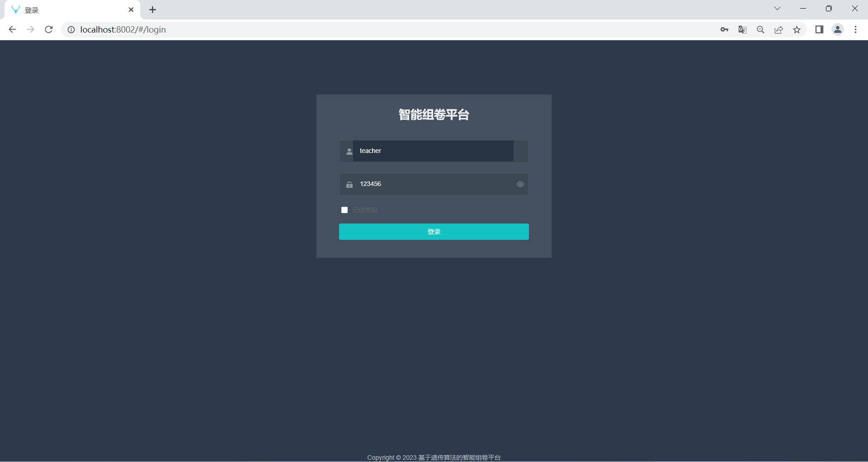Open the side panel icon
The width and height of the screenshot is (868, 462).
[x=820, y=29]
